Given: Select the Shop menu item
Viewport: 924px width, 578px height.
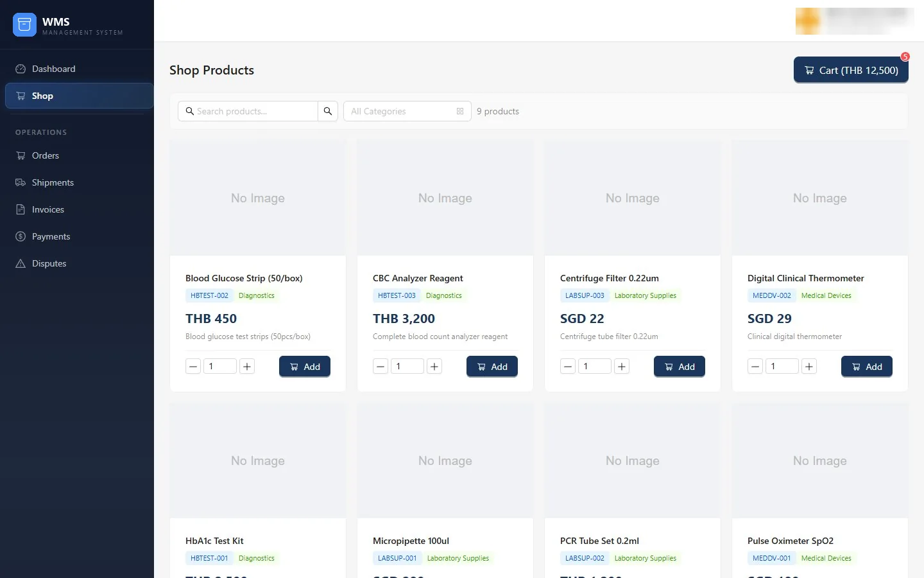Looking at the screenshot, I should (79, 96).
